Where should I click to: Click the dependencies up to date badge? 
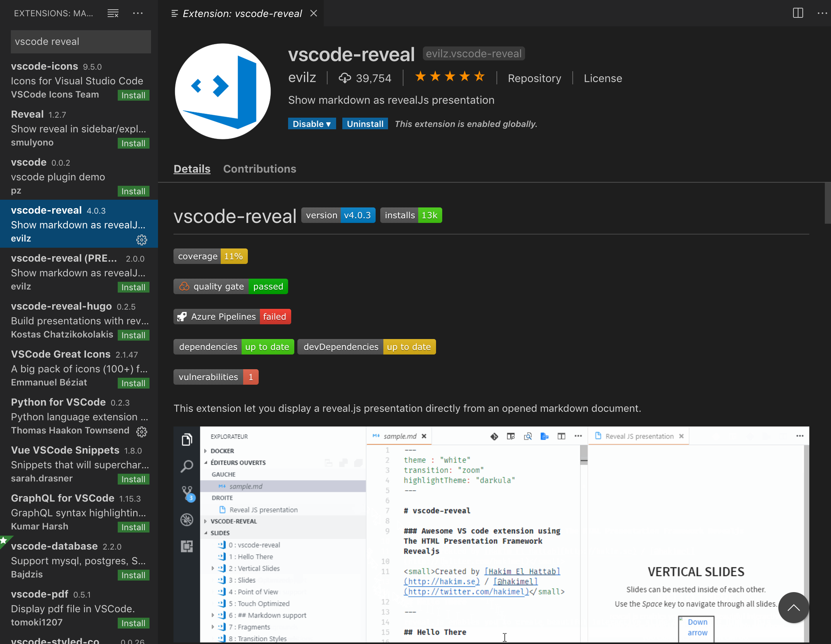(234, 347)
